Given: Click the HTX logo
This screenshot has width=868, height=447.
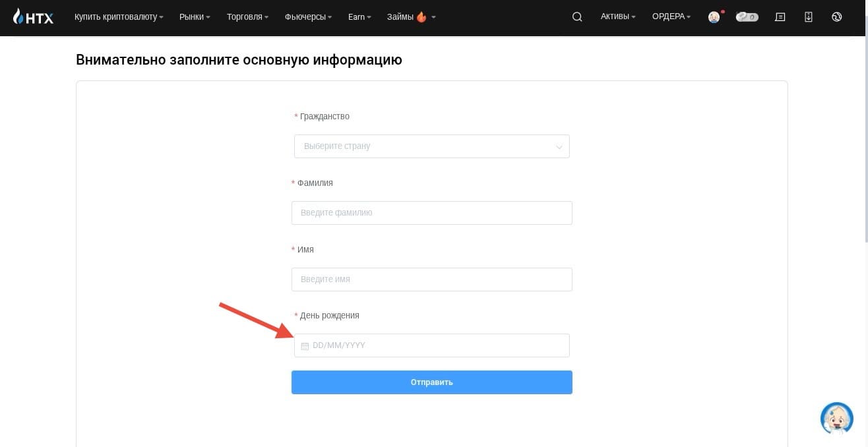Looking at the screenshot, I should pyautogui.click(x=33, y=17).
